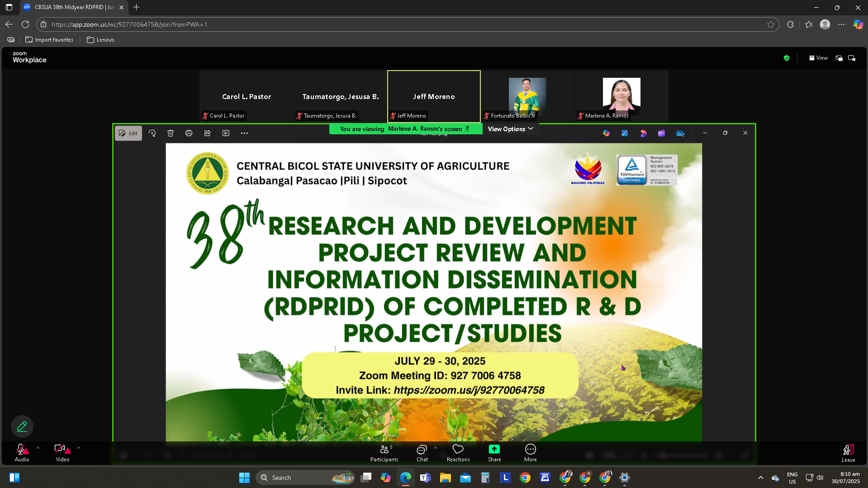
Task: Open the View Options dropdown
Action: pyautogui.click(x=510, y=129)
